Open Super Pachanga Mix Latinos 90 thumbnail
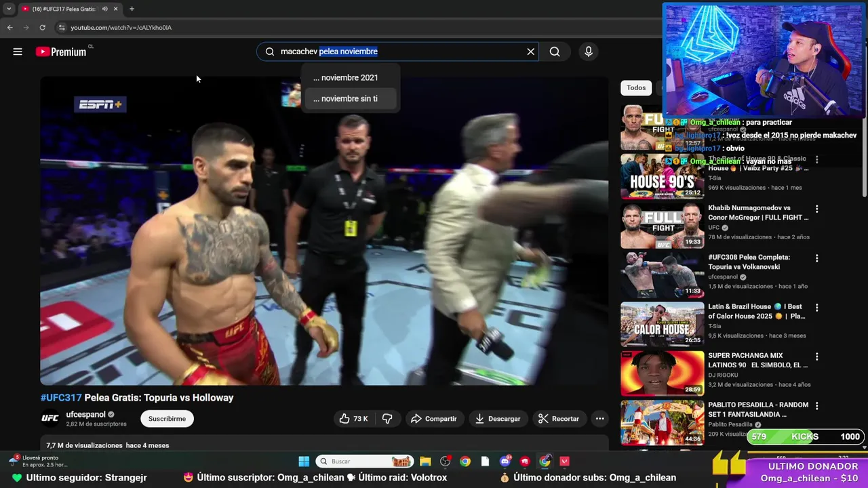 point(662,373)
